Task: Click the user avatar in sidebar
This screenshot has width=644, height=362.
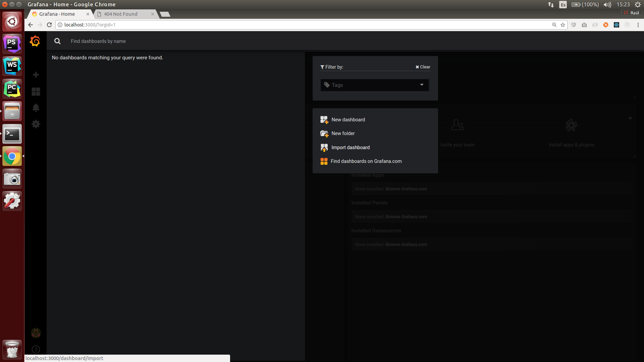Action: click(36, 333)
